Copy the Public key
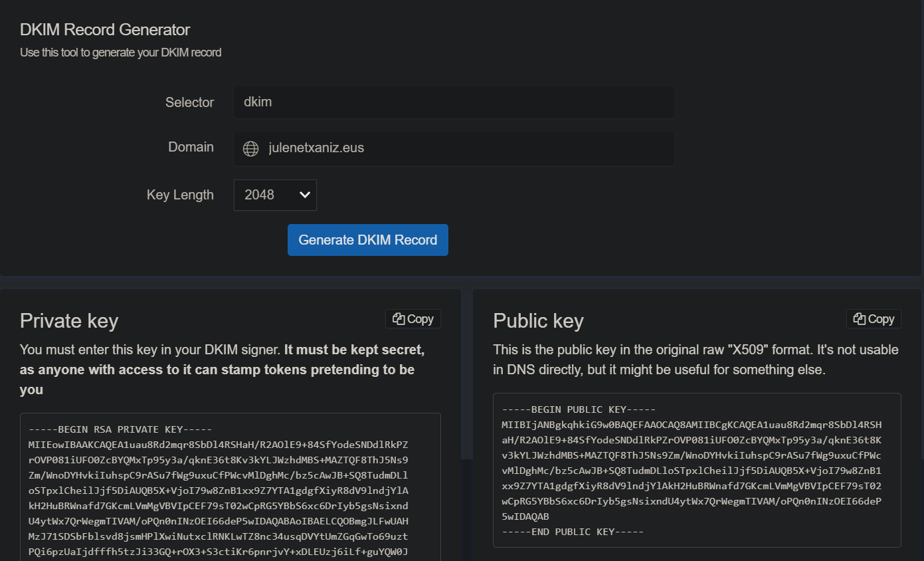Viewport: 924px width, 561px height. (x=874, y=318)
